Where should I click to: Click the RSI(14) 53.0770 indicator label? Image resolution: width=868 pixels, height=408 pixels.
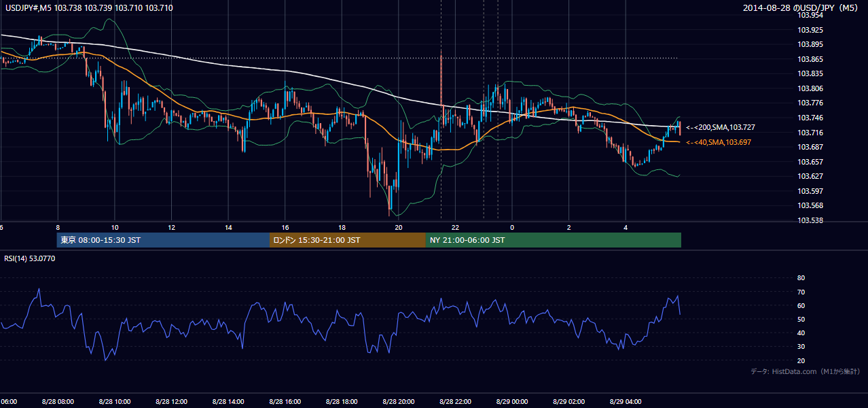tap(29, 258)
